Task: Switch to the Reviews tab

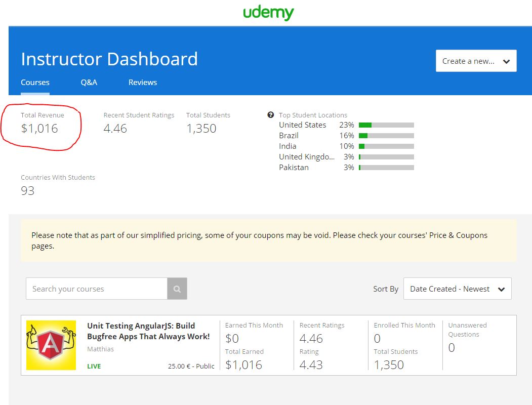Action: [143, 83]
